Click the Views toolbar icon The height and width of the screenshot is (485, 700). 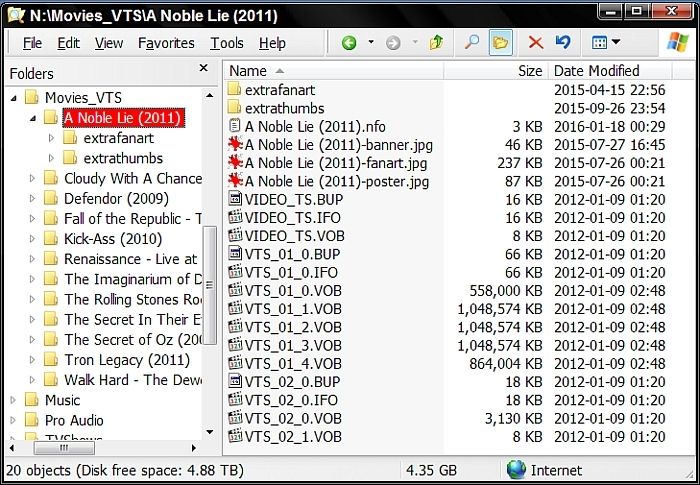[599, 42]
